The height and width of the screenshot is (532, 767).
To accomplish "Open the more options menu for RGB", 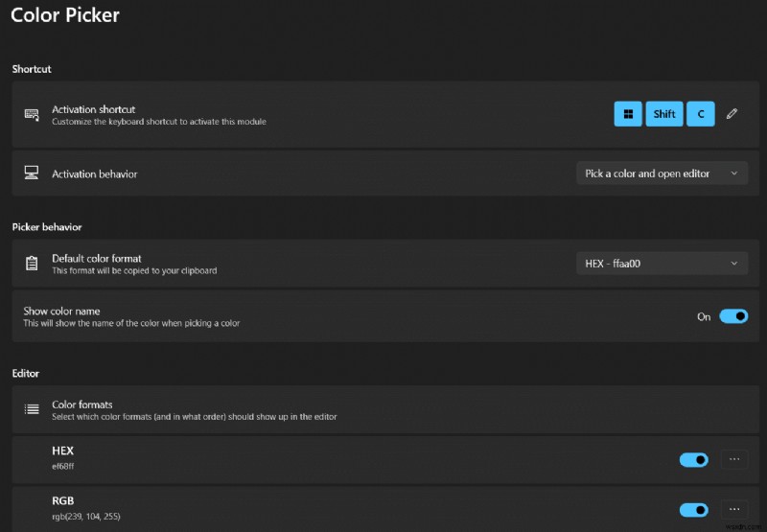I will coord(734,510).
